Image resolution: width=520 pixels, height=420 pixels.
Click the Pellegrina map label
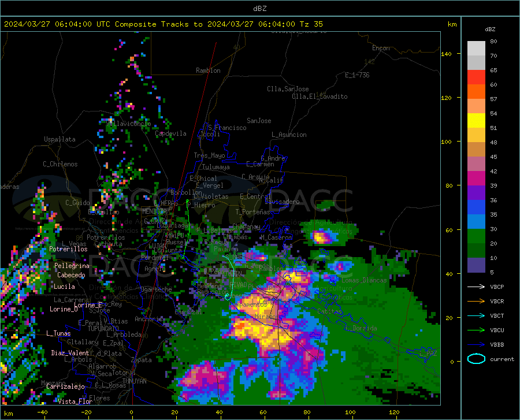coord(72,266)
